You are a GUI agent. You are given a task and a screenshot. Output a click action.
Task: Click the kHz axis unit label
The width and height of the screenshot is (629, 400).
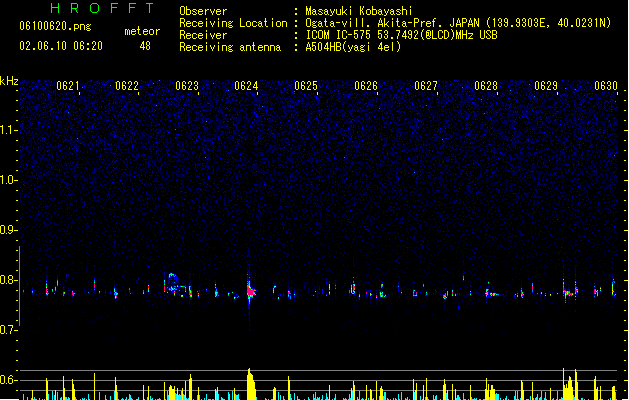point(9,81)
